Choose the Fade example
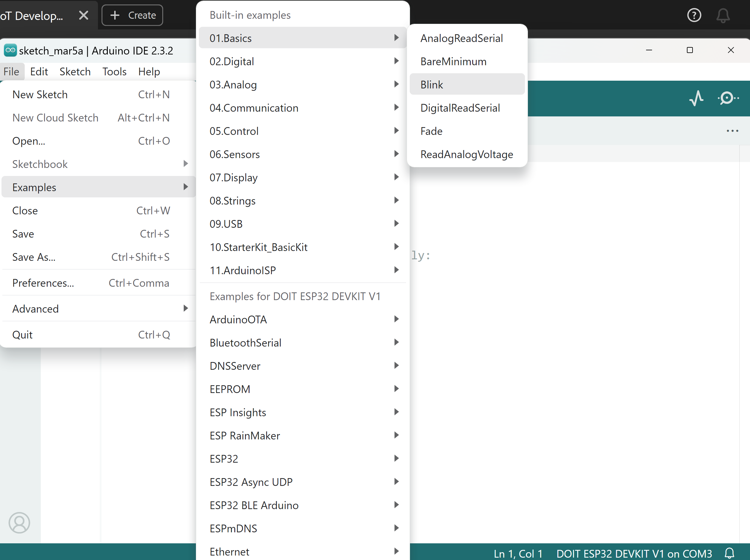The image size is (750, 560). tap(467, 131)
